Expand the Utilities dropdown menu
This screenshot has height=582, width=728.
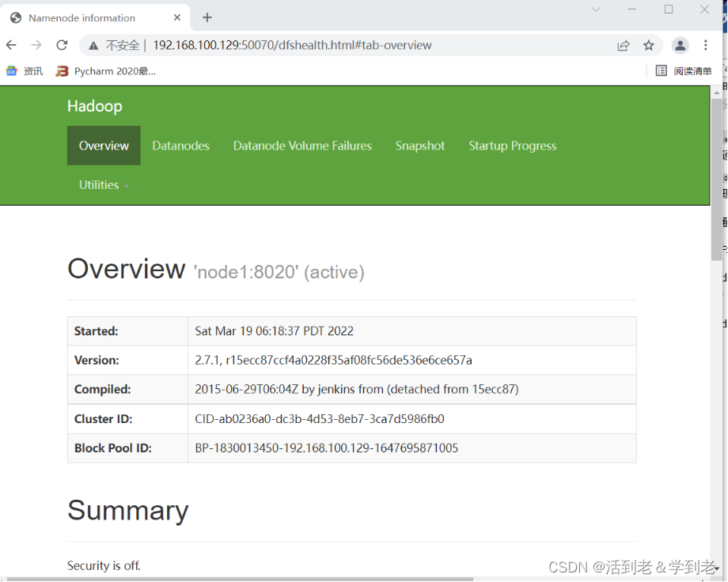[104, 185]
